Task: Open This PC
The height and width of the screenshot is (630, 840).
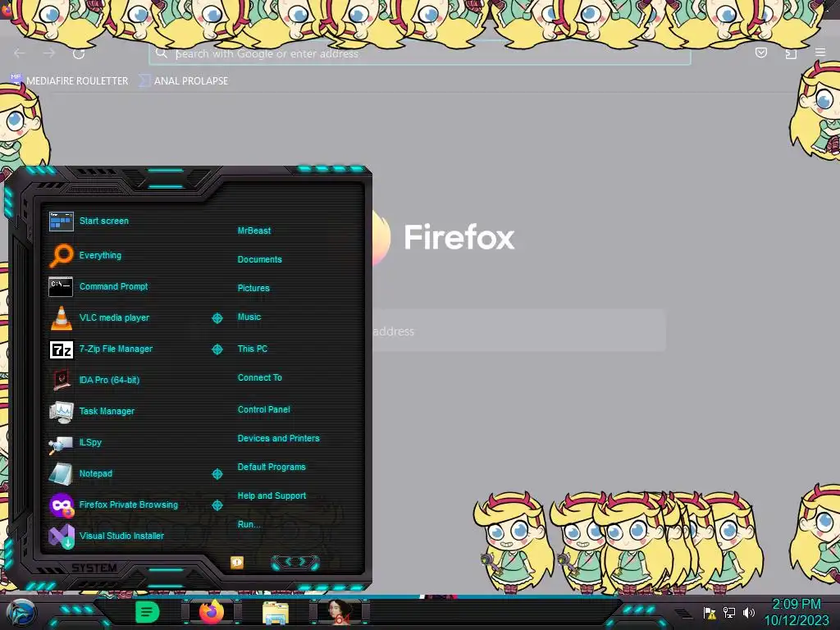Action: click(x=253, y=349)
